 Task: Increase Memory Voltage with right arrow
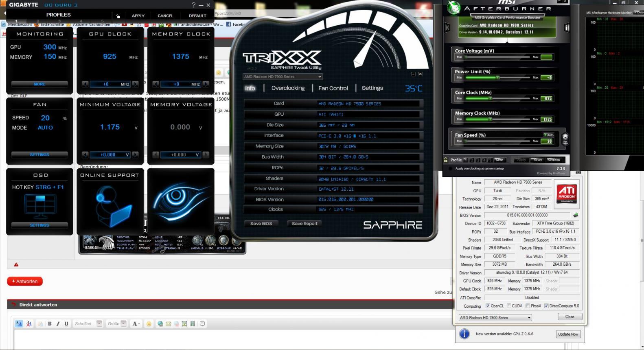(x=206, y=155)
